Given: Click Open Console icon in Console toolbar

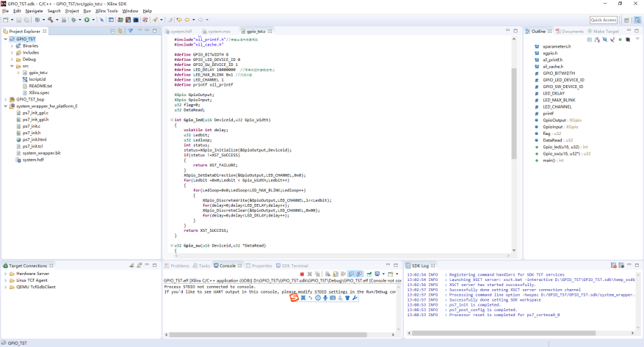Looking at the screenshot, I should (390, 274).
